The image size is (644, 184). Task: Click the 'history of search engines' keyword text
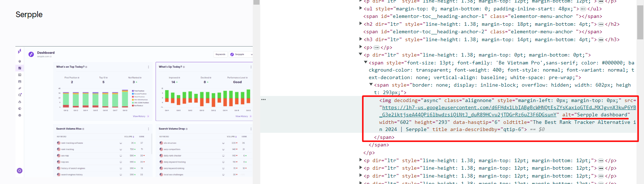click(x=73, y=168)
